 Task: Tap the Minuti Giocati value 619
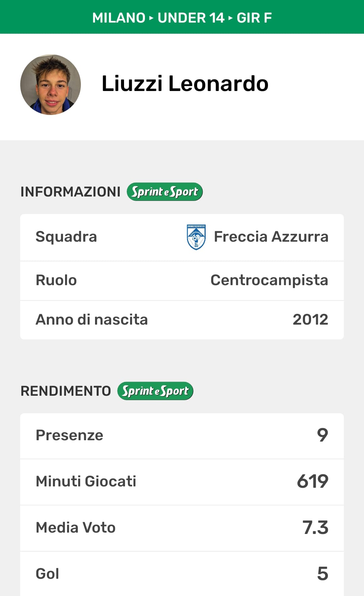(312, 481)
